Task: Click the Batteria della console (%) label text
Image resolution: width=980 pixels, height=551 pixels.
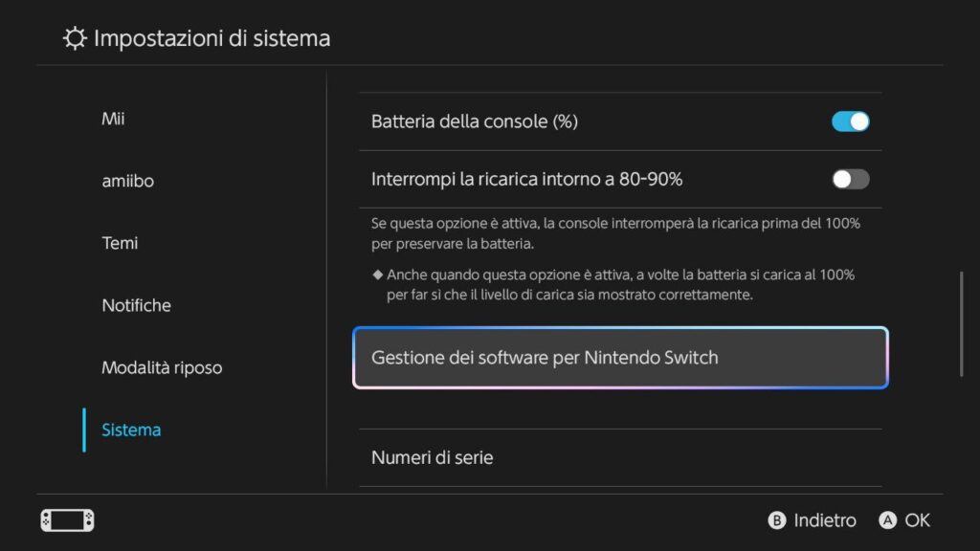Action: 475,121
